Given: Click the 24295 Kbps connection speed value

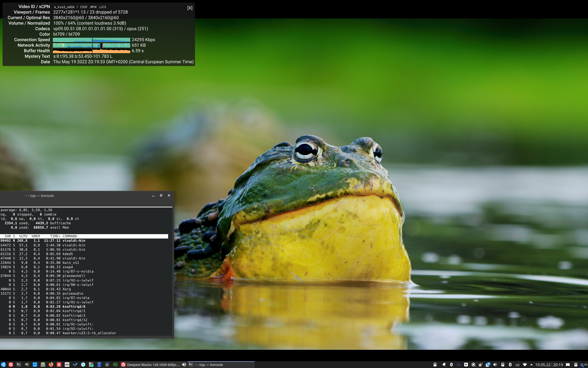Looking at the screenshot, I should click(x=143, y=40).
